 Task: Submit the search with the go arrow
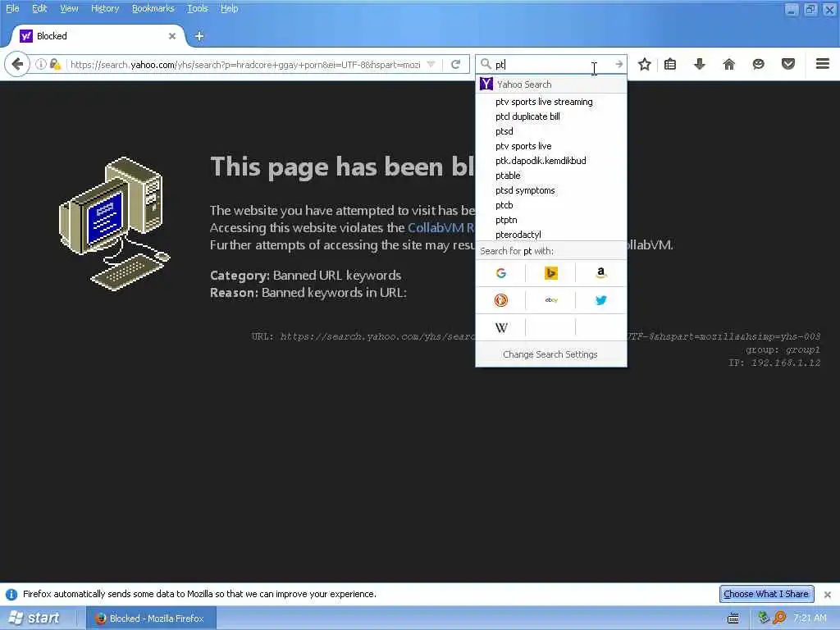(619, 64)
